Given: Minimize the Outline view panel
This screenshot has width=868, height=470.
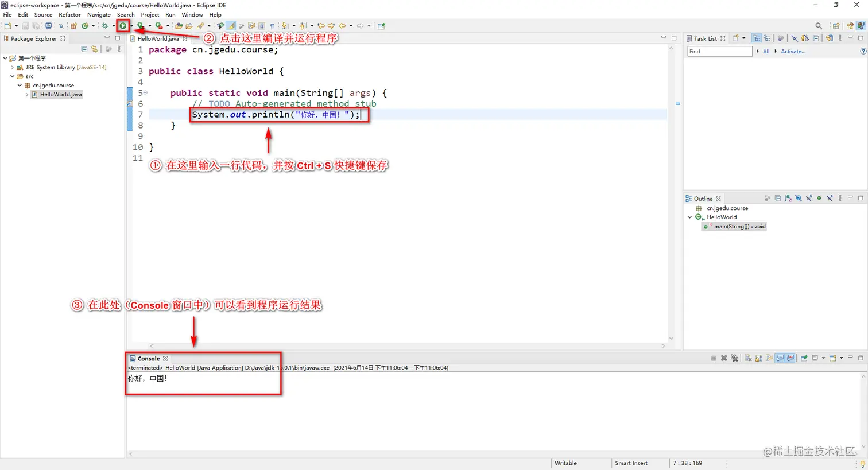Looking at the screenshot, I should click(x=850, y=197).
